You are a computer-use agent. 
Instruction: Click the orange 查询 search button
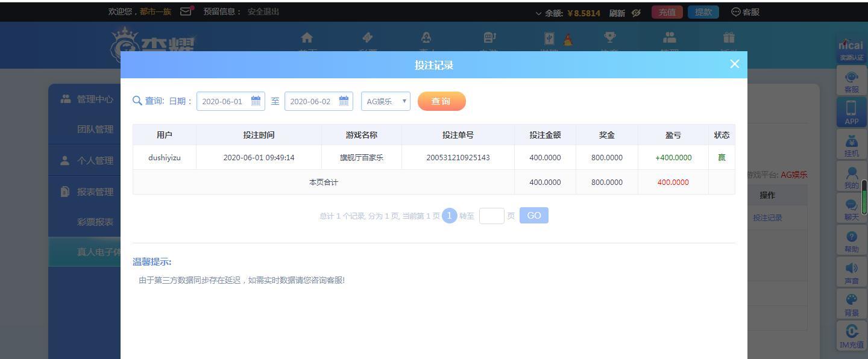(442, 101)
